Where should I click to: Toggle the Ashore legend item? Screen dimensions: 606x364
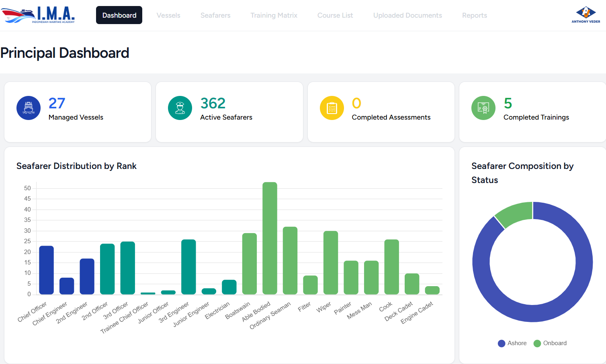point(512,343)
